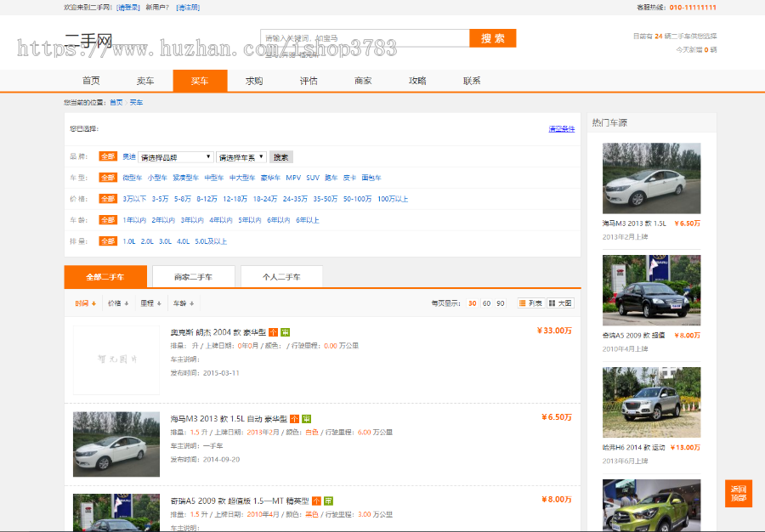Image resolution: width=765 pixels, height=532 pixels.
Task: Open the 请选择车系 series dropdown
Action: pos(241,157)
